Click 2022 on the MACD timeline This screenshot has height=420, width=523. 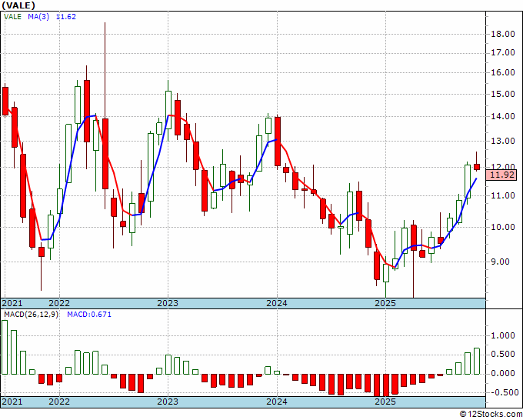(x=59, y=402)
